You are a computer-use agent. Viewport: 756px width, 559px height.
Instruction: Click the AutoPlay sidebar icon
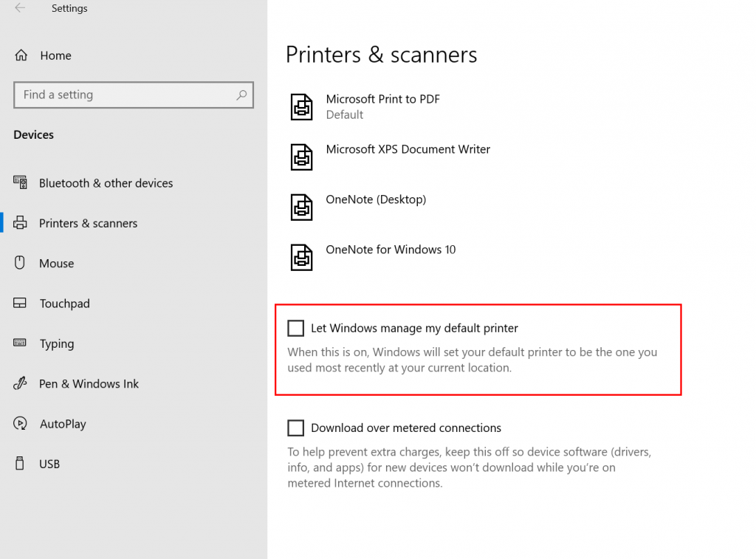click(20, 423)
